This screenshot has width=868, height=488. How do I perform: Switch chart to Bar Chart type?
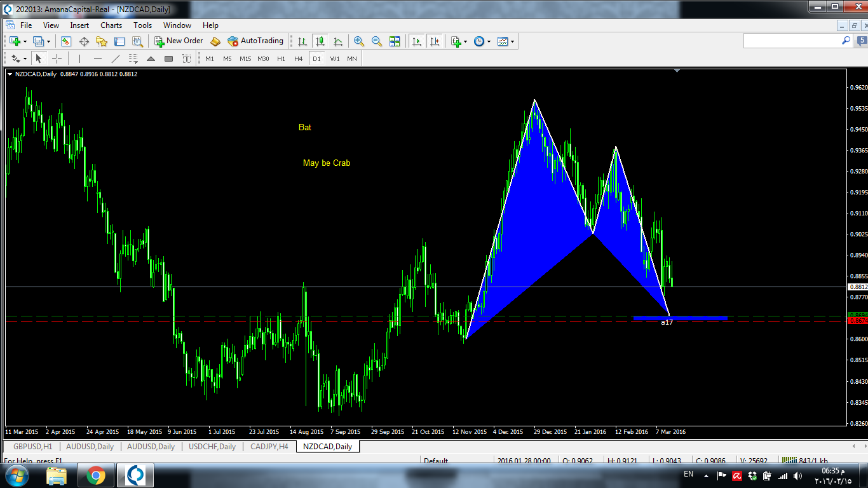click(302, 41)
